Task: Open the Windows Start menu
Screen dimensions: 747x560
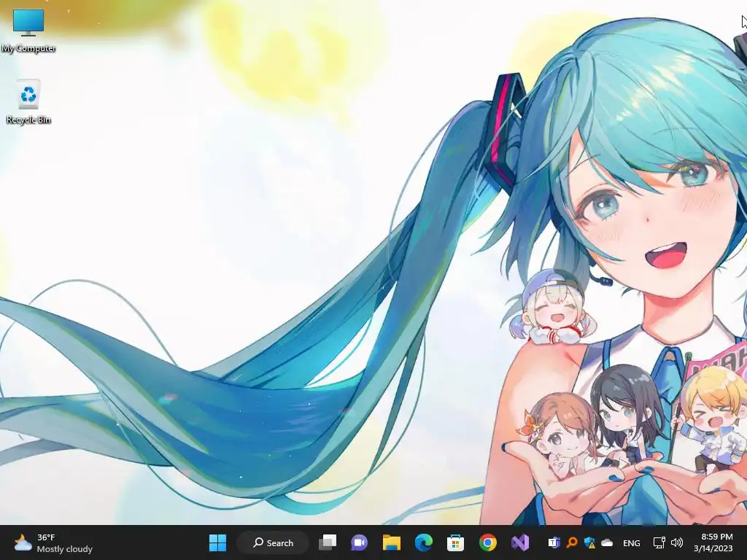Action: pyautogui.click(x=217, y=542)
